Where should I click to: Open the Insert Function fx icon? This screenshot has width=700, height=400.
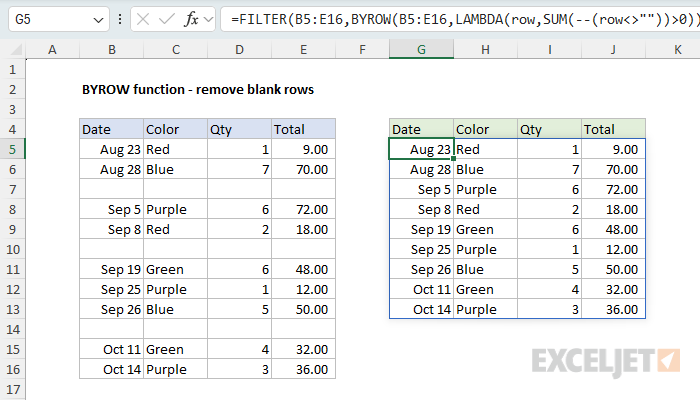pos(191,19)
